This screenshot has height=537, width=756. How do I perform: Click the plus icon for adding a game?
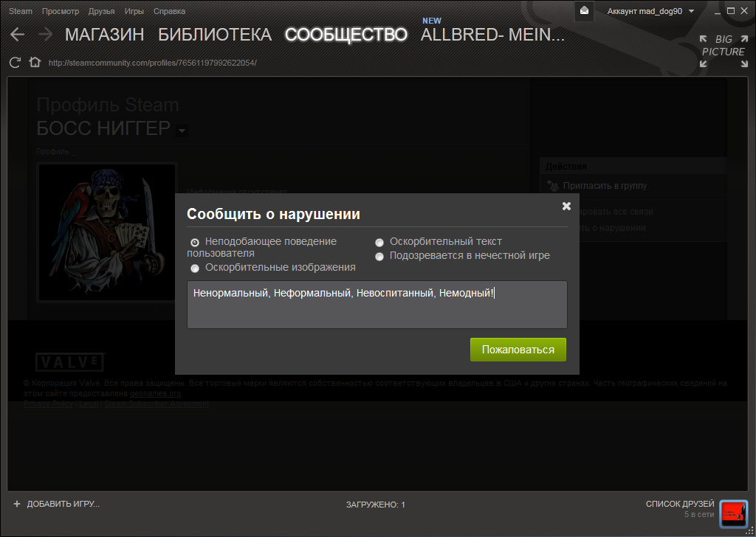17,504
